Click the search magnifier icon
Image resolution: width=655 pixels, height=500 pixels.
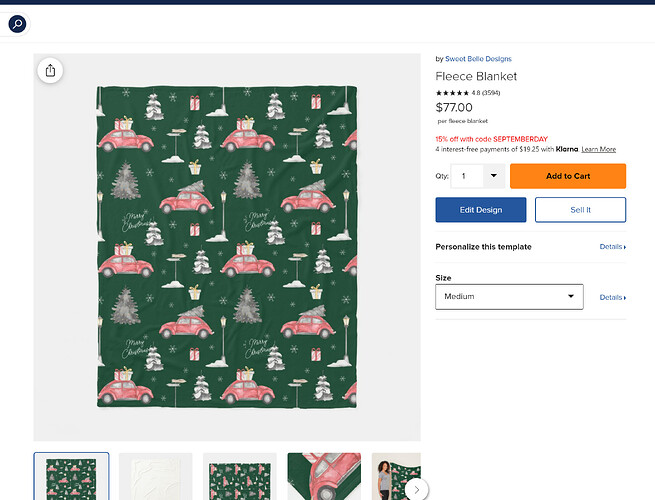17,24
